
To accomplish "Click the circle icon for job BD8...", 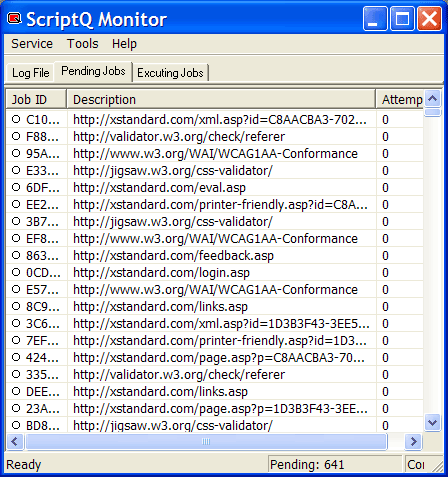I will pyautogui.click(x=16, y=425).
